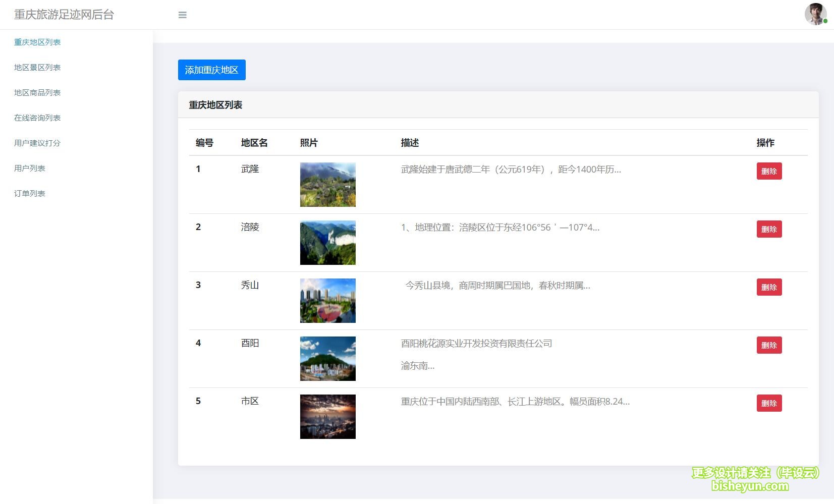
Task: Click row number 3 in the 编号 column
Action: (198, 285)
